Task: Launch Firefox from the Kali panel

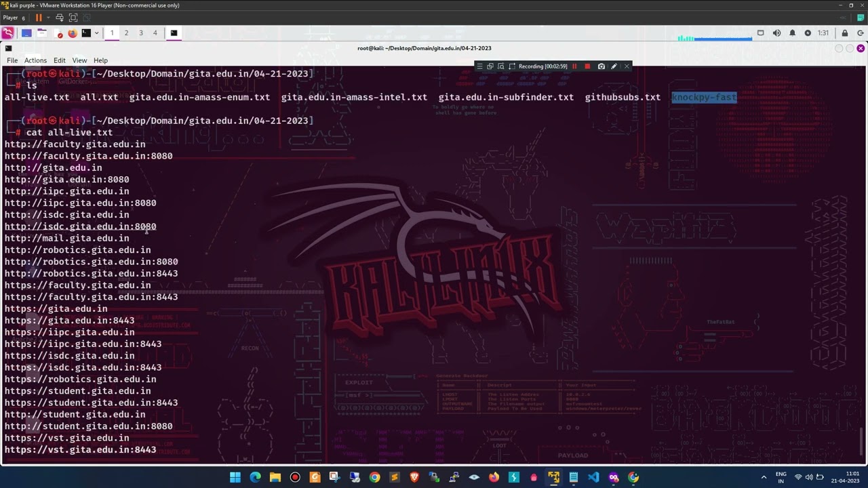Action: click(72, 33)
